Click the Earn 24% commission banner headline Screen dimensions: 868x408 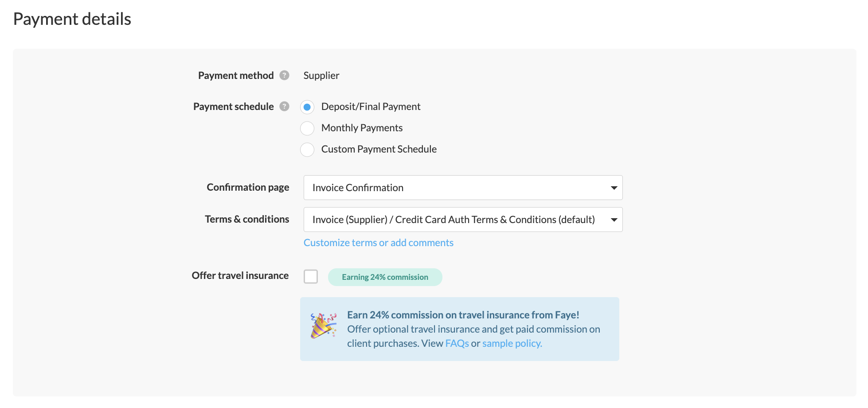pyautogui.click(x=463, y=315)
